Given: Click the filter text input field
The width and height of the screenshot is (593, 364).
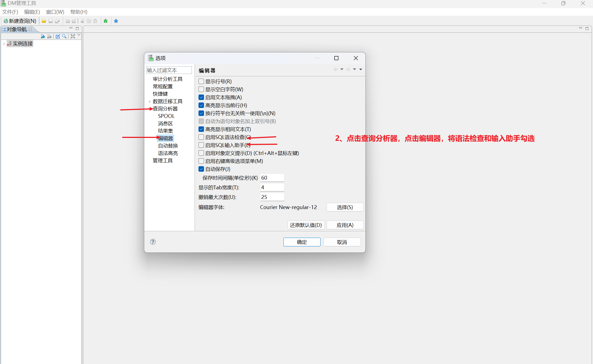Looking at the screenshot, I should tap(169, 70).
